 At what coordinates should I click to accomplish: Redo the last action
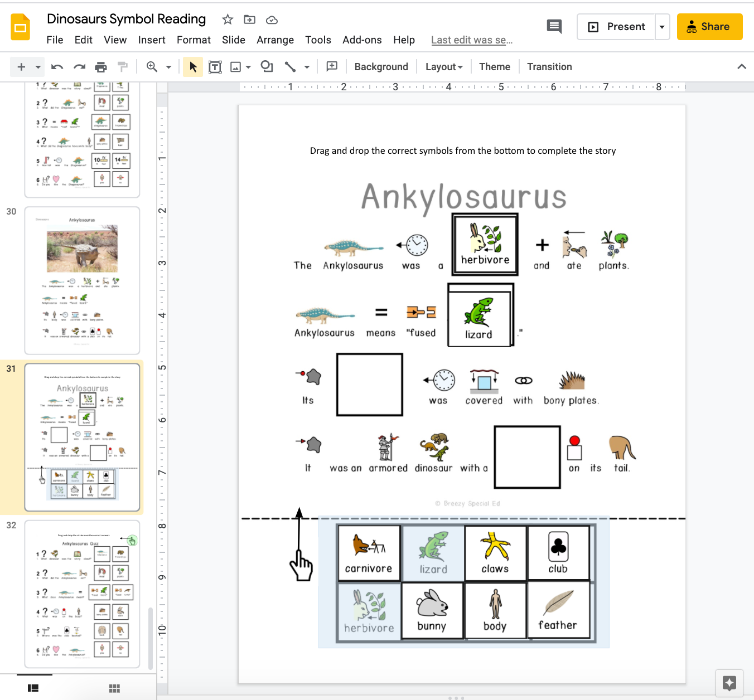click(79, 67)
